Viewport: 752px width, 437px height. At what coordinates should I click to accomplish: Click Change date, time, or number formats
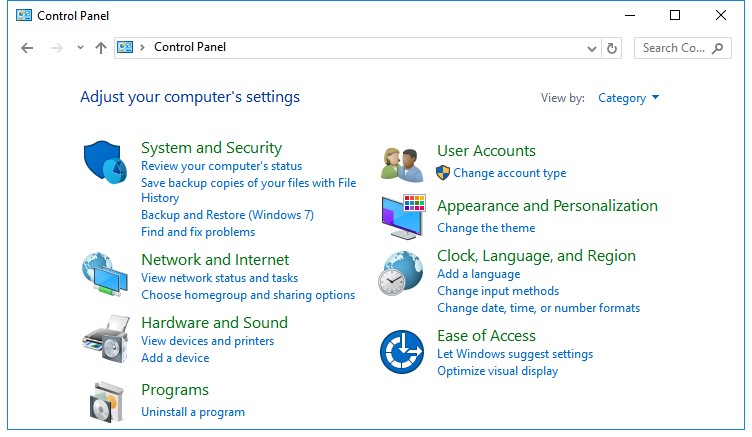pos(539,308)
